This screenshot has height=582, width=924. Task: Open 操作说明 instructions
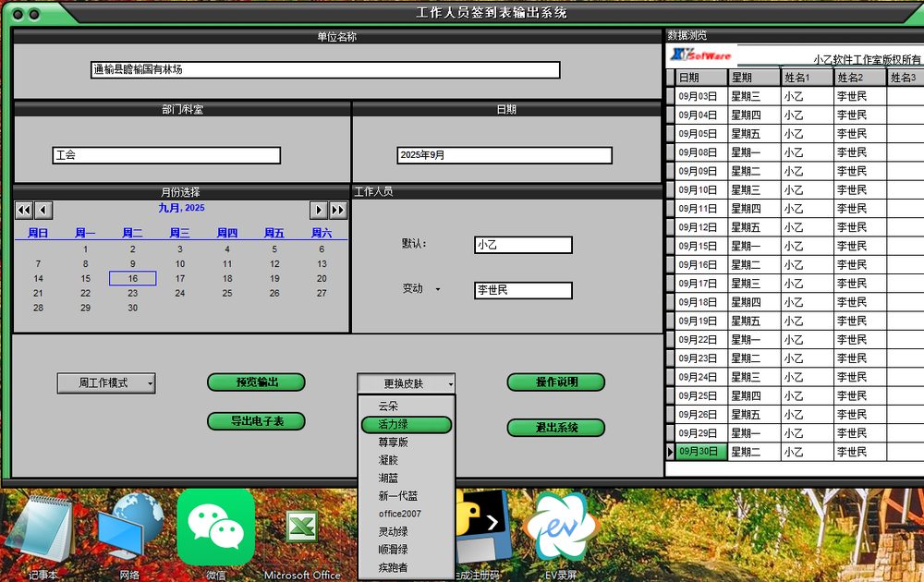point(556,382)
